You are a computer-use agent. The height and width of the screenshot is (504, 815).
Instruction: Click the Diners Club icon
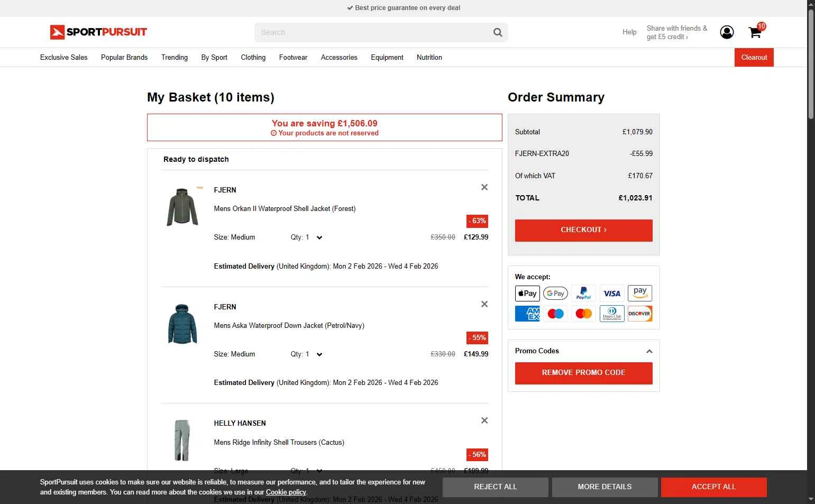click(612, 314)
